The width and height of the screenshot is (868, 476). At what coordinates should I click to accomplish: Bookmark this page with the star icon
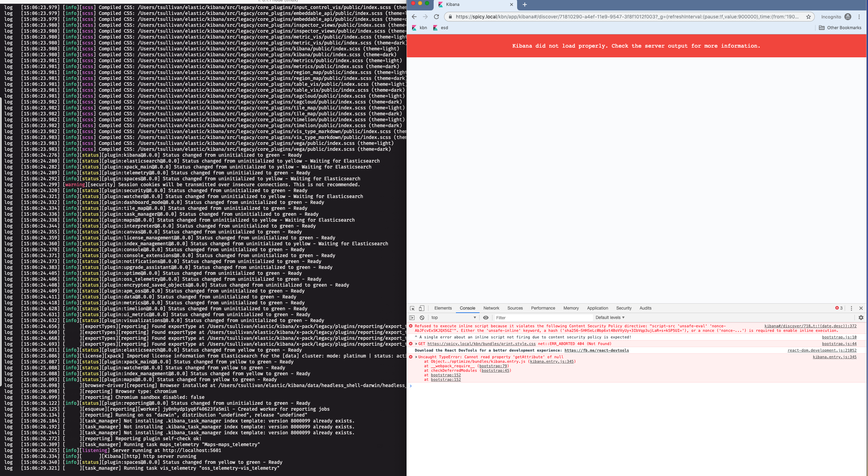(809, 17)
